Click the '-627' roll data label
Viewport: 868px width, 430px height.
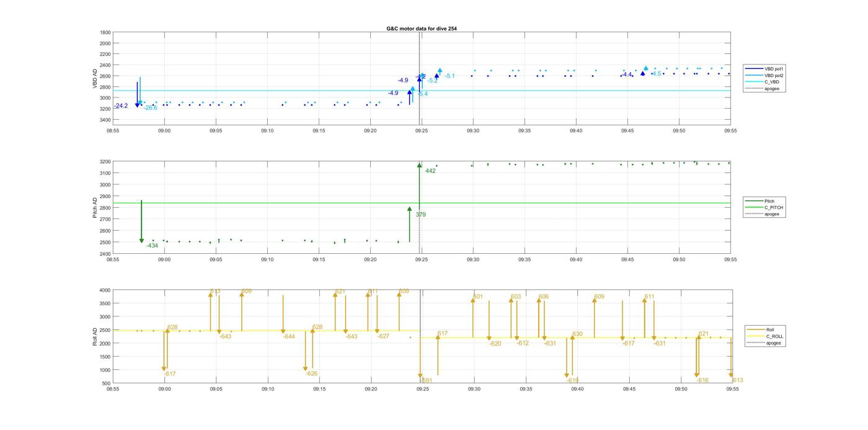(383, 337)
